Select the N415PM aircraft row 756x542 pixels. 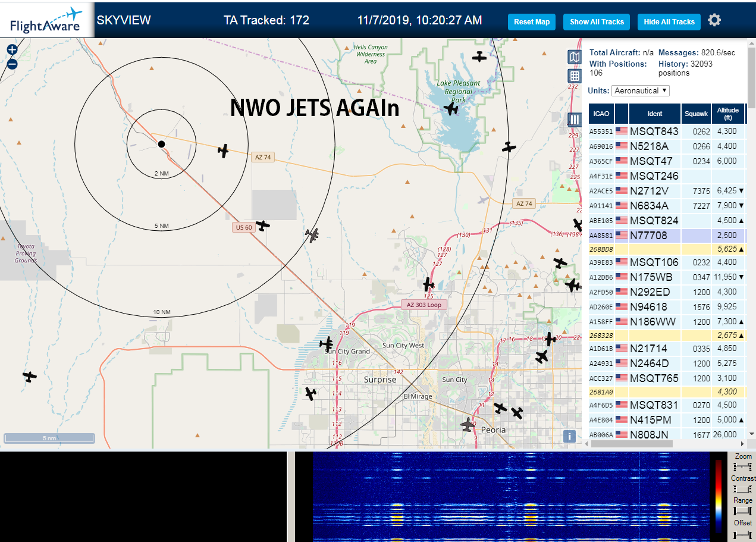coord(667,419)
